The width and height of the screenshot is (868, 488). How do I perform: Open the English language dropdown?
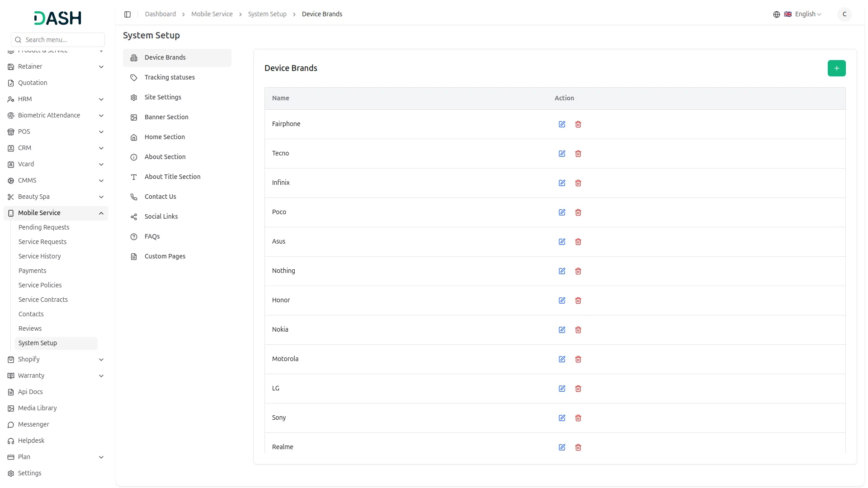(x=803, y=14)
